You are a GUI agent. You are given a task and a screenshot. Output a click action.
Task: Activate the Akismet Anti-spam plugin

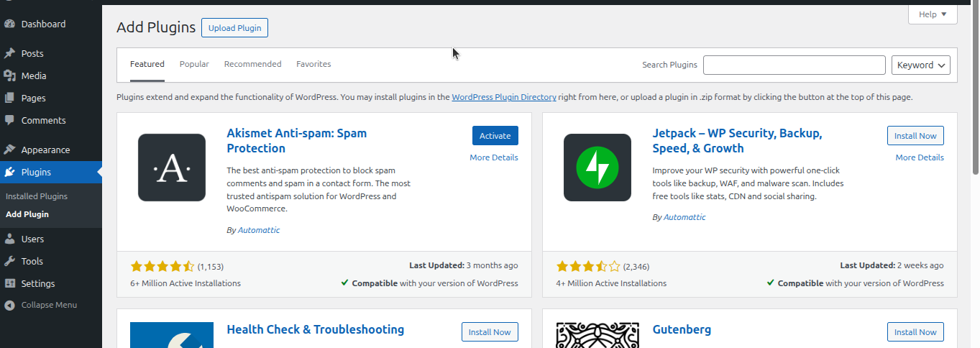[495, 136]
